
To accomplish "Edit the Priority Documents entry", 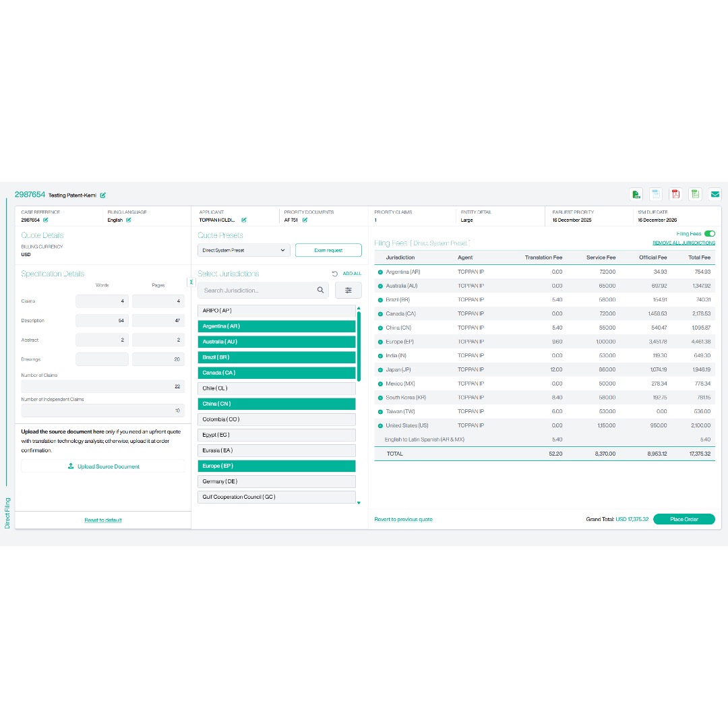I will click(305, 220).
